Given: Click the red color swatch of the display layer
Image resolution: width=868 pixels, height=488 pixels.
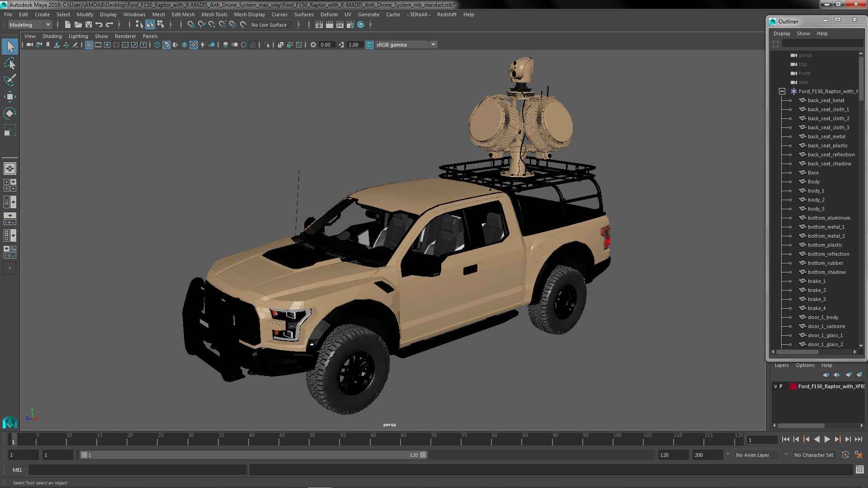Looking at the screenshot, I should point(793,386).
